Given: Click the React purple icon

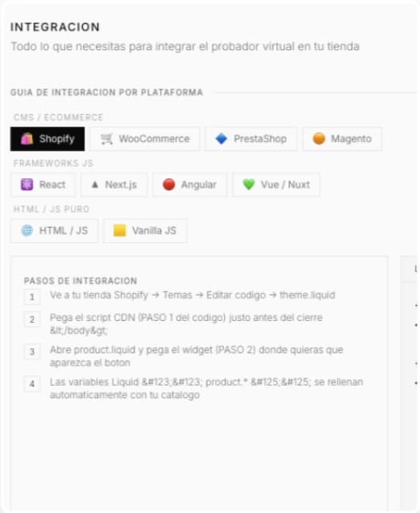Looking at the screenshot, I should coord(27,185).
